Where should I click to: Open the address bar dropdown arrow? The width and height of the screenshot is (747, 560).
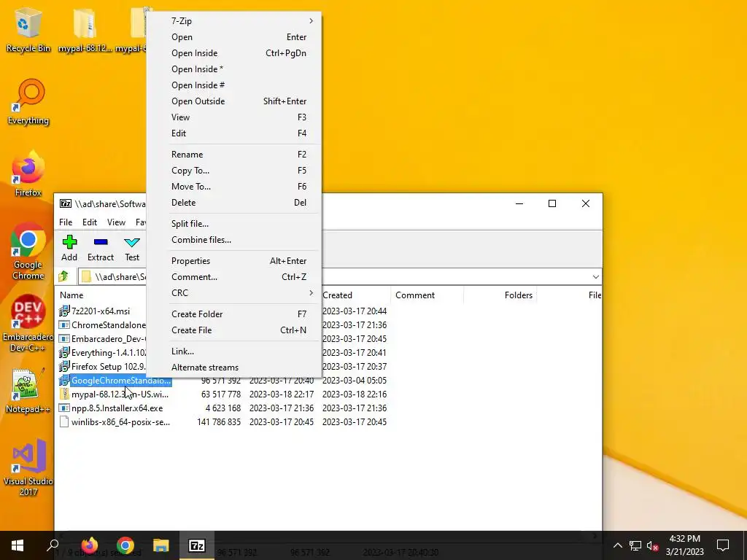tap(595, 276)
